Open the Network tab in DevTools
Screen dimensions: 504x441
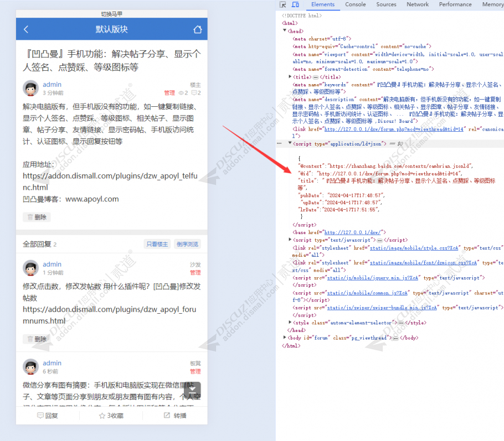418,4
